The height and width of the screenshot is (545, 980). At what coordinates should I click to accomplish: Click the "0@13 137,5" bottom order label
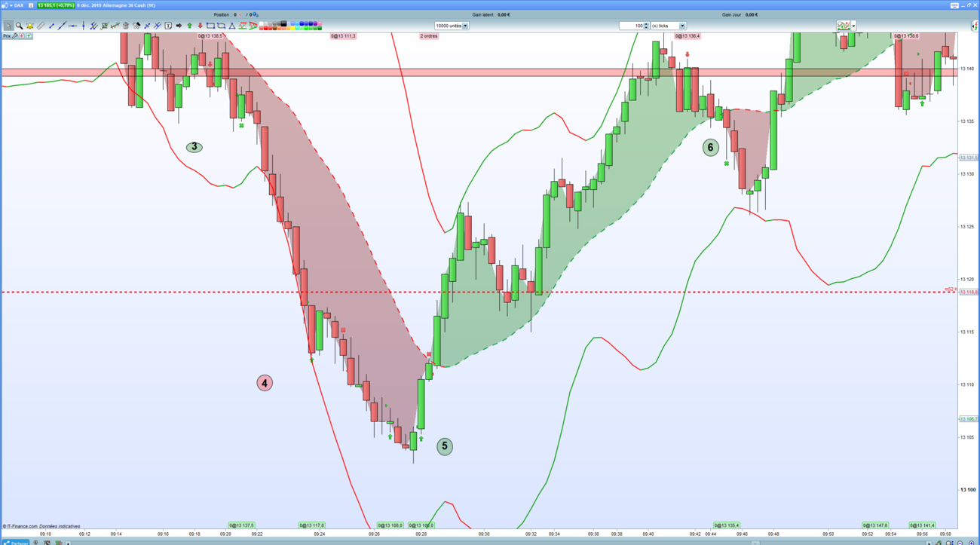[x=242, y=525]
